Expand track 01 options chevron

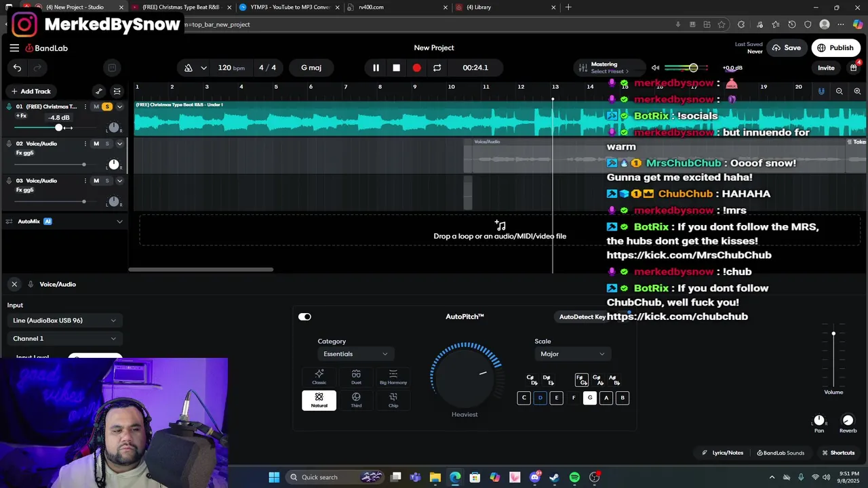tap(119, 106)
